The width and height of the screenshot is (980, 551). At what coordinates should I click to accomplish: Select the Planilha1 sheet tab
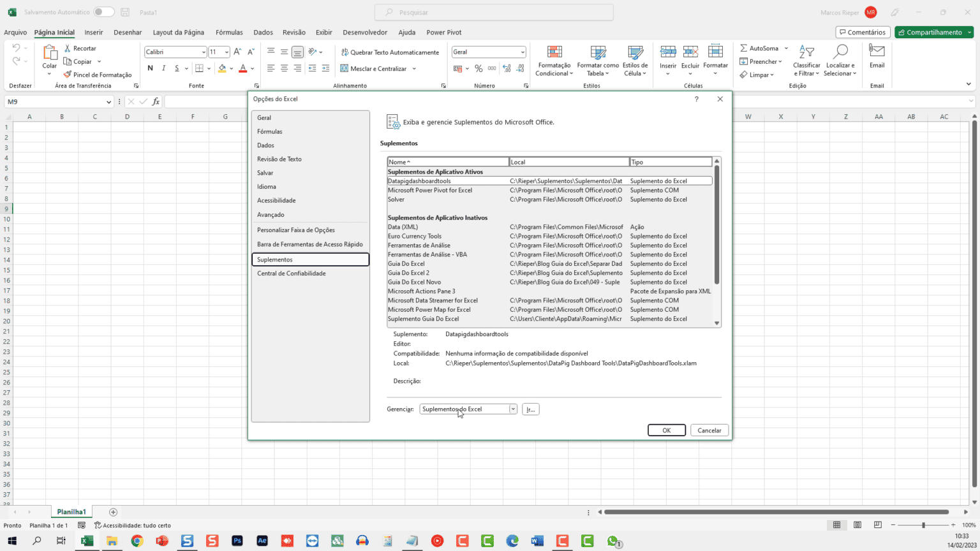pyautogui.click(x=71, y=511)
